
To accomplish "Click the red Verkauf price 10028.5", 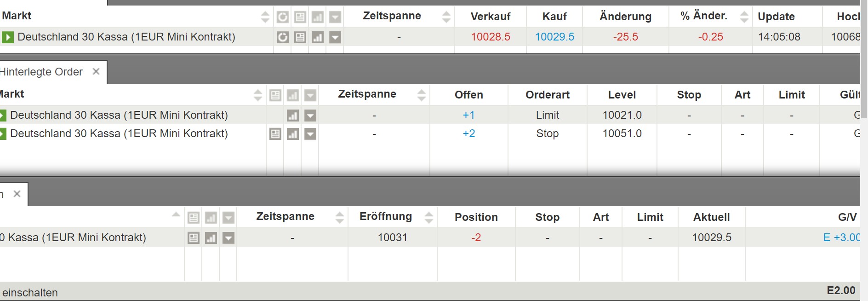I will coord(491,37).
